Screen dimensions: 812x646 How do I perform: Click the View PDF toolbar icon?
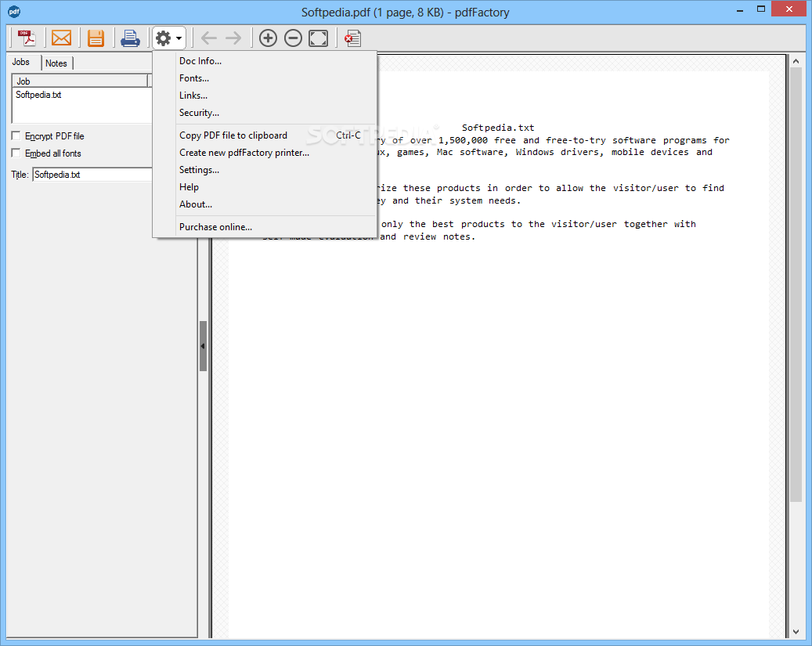coord(27,38)
